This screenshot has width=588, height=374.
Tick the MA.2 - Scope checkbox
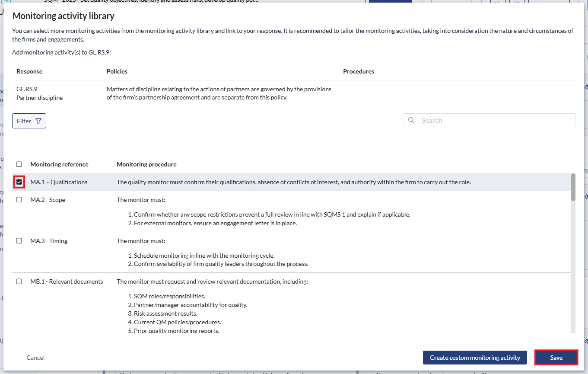coord(19,200)
